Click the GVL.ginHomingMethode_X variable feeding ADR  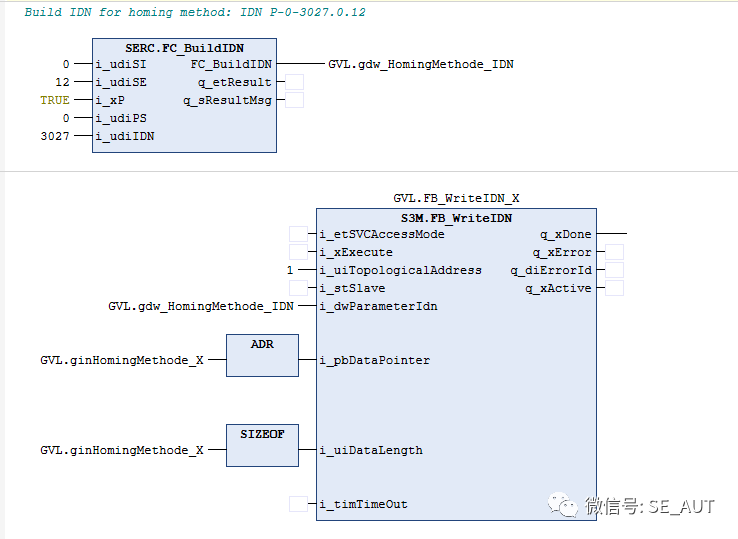[121, 360]
